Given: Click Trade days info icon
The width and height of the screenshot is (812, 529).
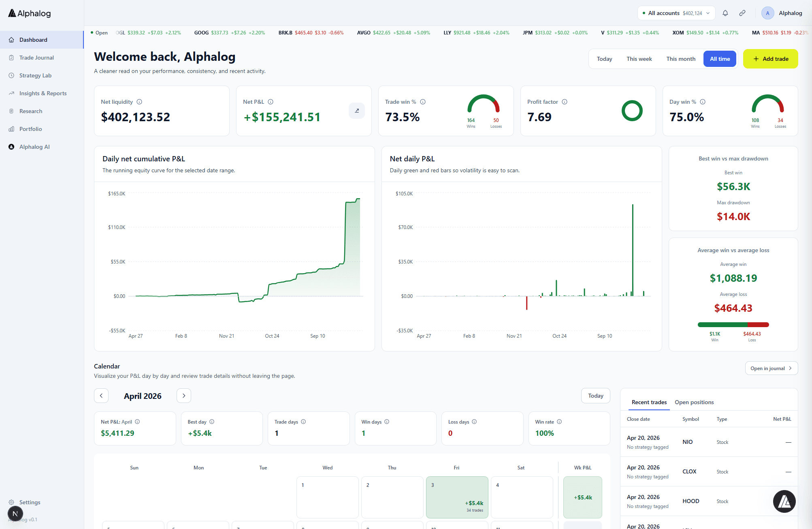Looking at the screenshot, I should coord(303,422).
